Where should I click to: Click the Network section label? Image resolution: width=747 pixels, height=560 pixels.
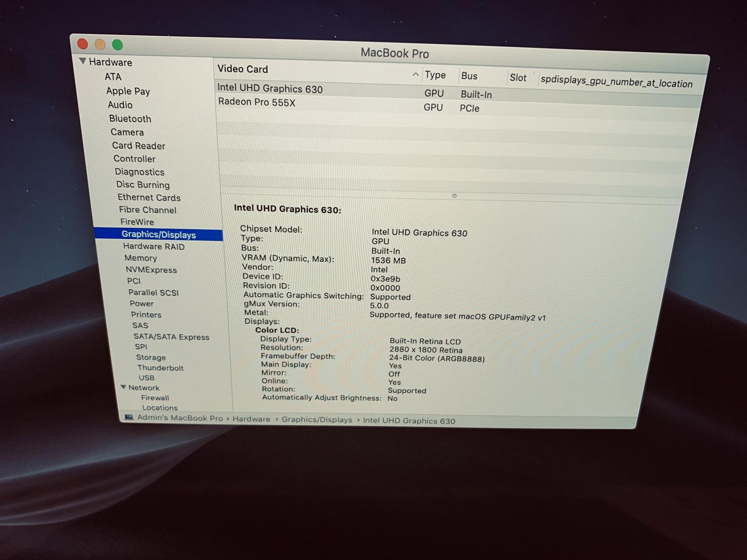[x=144, y=388]
